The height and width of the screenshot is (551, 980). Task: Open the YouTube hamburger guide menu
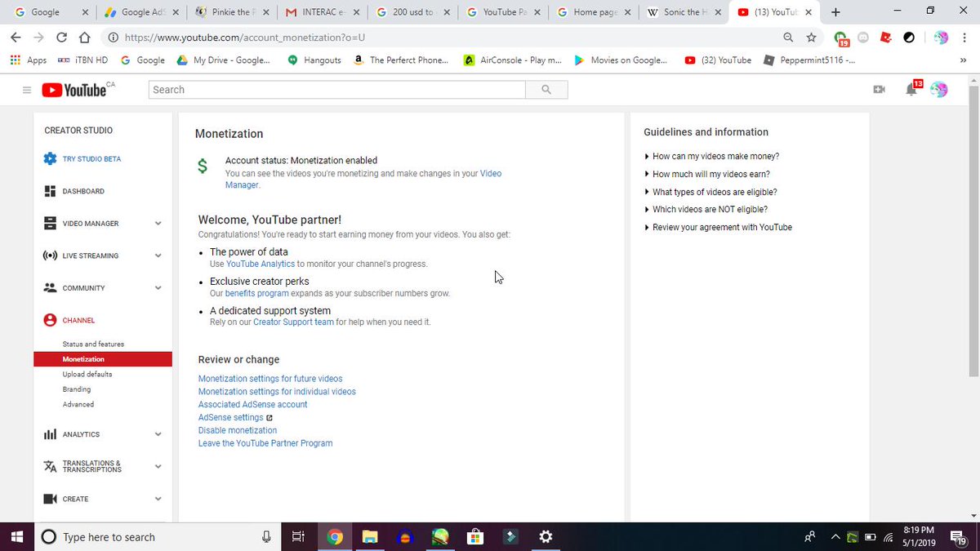(27, 90)
